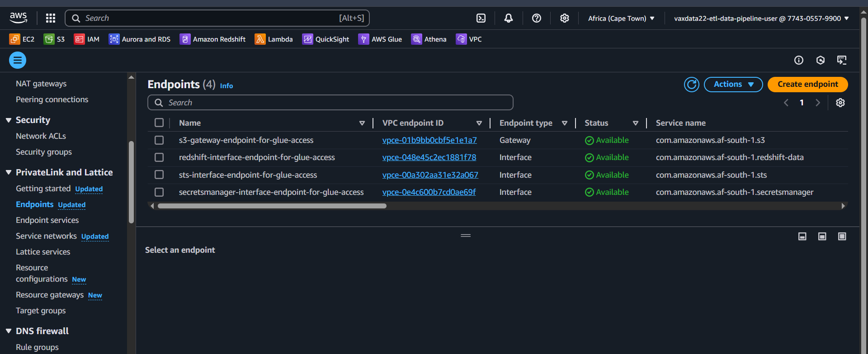Open Security groups in sidebar
The height and width of the screenshot is (354, 868).
click(44, 152)
